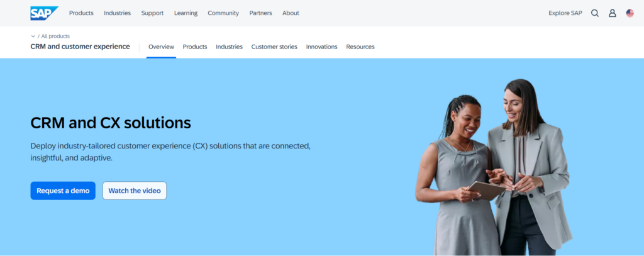Switch to the Resources tab

[360, 47]
